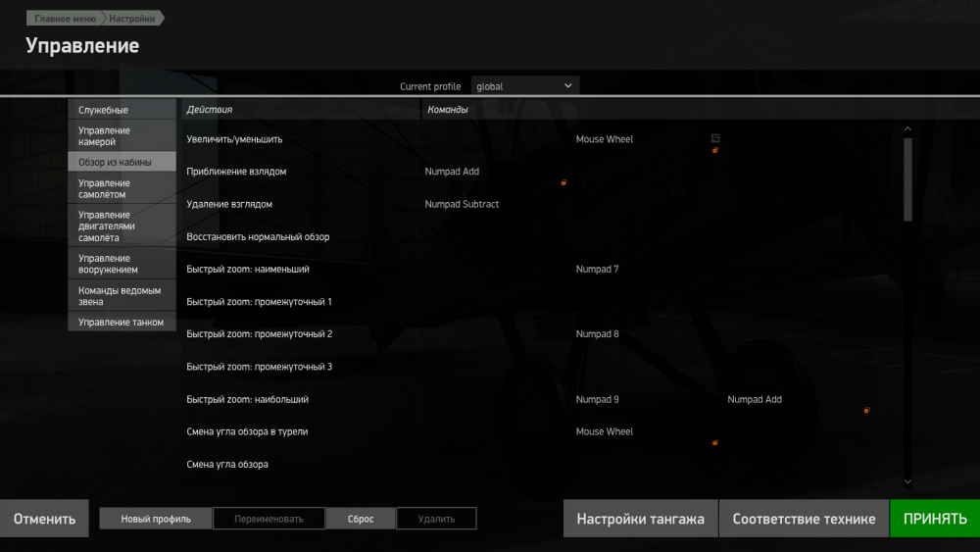Click gray axis icon beside Увеличить/уменьшить Mouse Wheel

(x=715, y=138)
